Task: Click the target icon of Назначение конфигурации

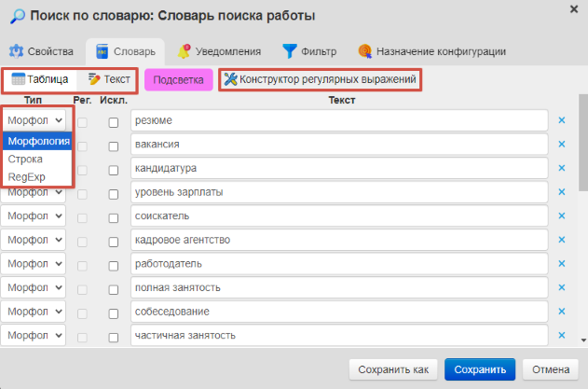Action: [365, 51]
